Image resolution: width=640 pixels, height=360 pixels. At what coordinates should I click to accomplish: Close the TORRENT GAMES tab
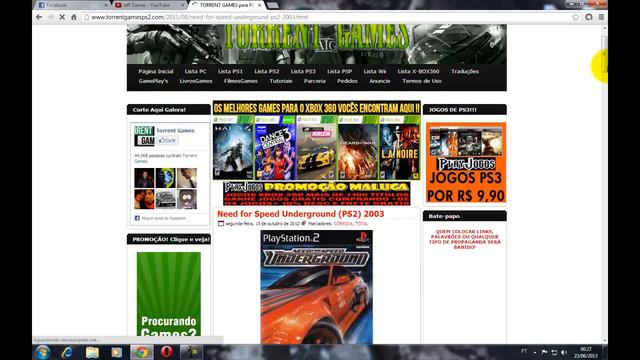coord(260,5)
